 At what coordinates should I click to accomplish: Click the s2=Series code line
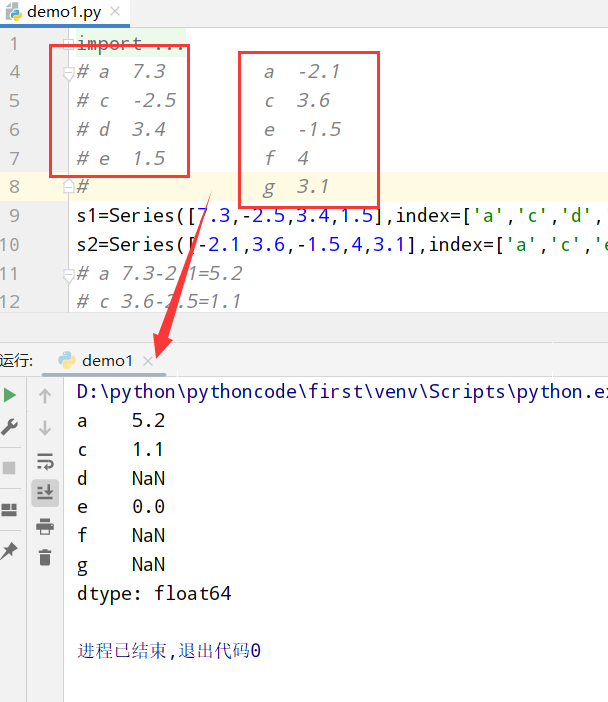click(x=342, y=245)
